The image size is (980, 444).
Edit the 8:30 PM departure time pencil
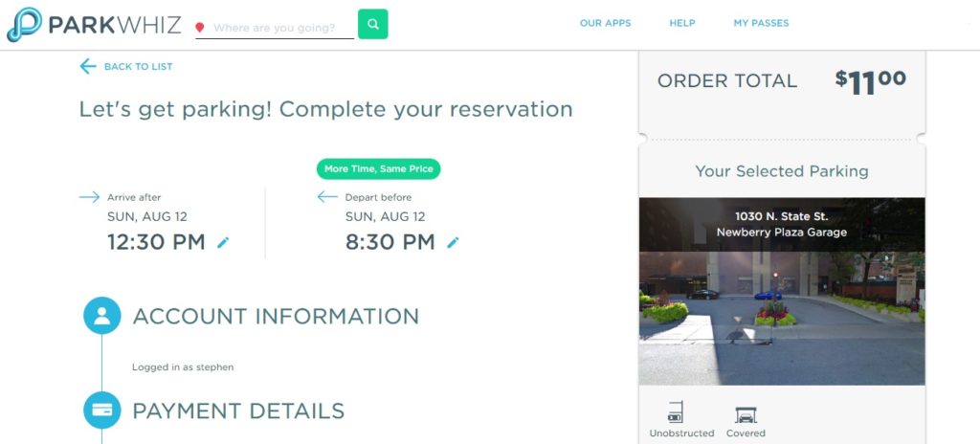point(453,243)
